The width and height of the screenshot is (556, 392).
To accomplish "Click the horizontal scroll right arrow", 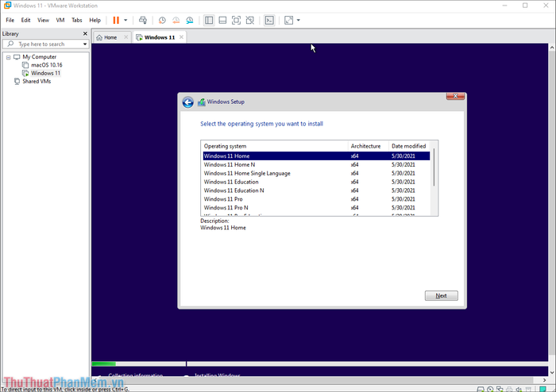I will 545,380.
